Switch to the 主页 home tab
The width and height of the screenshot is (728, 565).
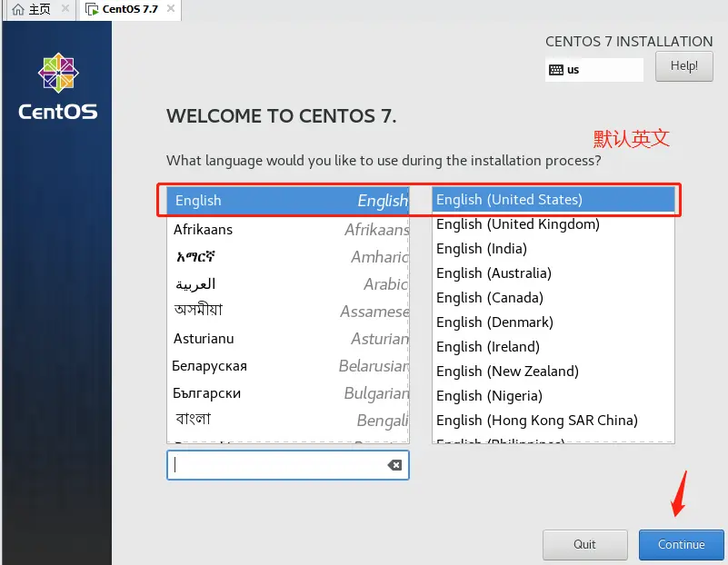click(x=39, y=9)
